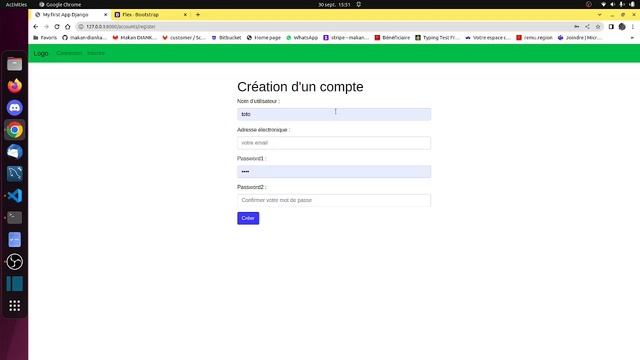Open saved passwords key icon

point(577,27)
